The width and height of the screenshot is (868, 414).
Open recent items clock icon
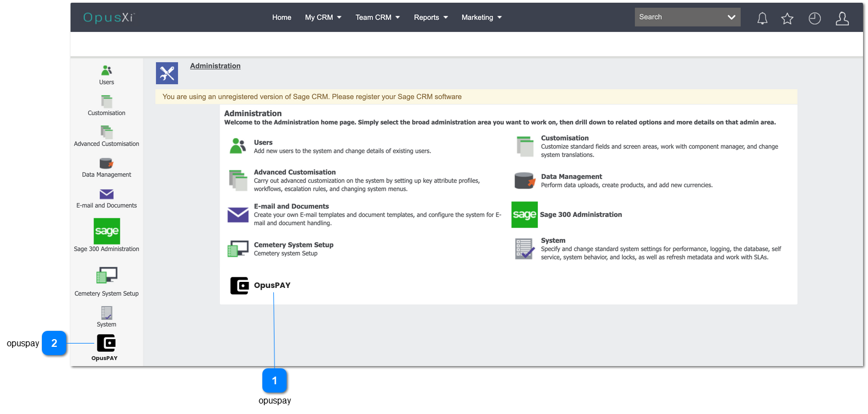pyautogui.click(x=815, y=19)
